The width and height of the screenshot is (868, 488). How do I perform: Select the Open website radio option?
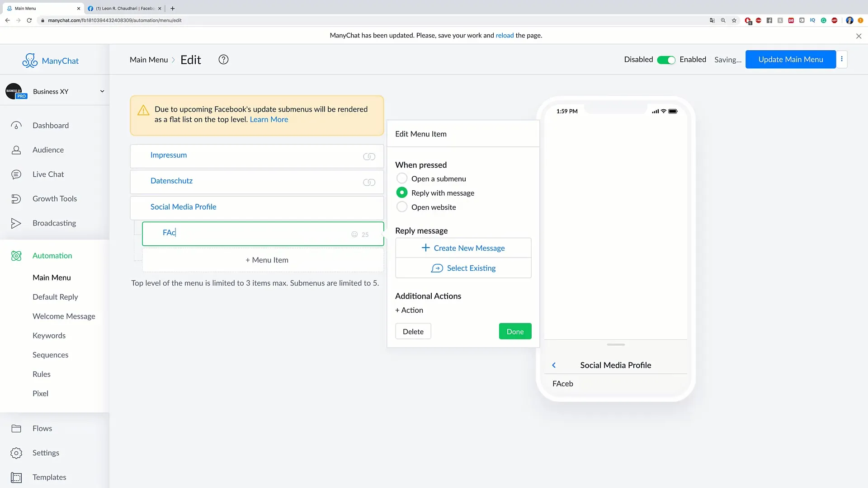point(401,207)
